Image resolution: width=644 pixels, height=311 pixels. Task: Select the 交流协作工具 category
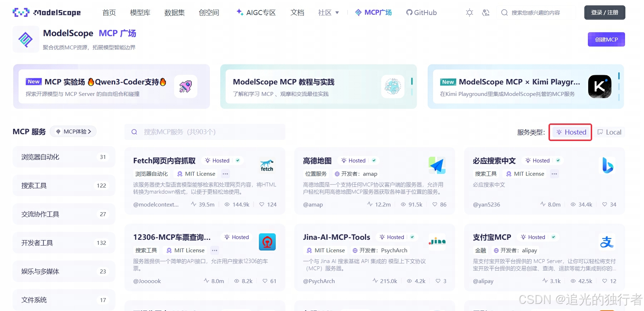pos(64,214)
